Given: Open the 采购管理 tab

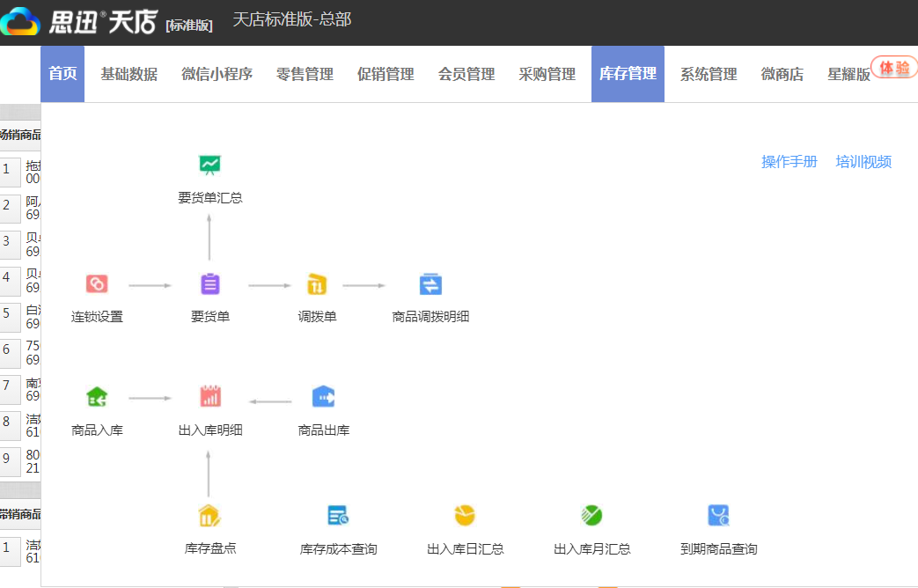Looking at the screenshot, I should coord(547,74).
